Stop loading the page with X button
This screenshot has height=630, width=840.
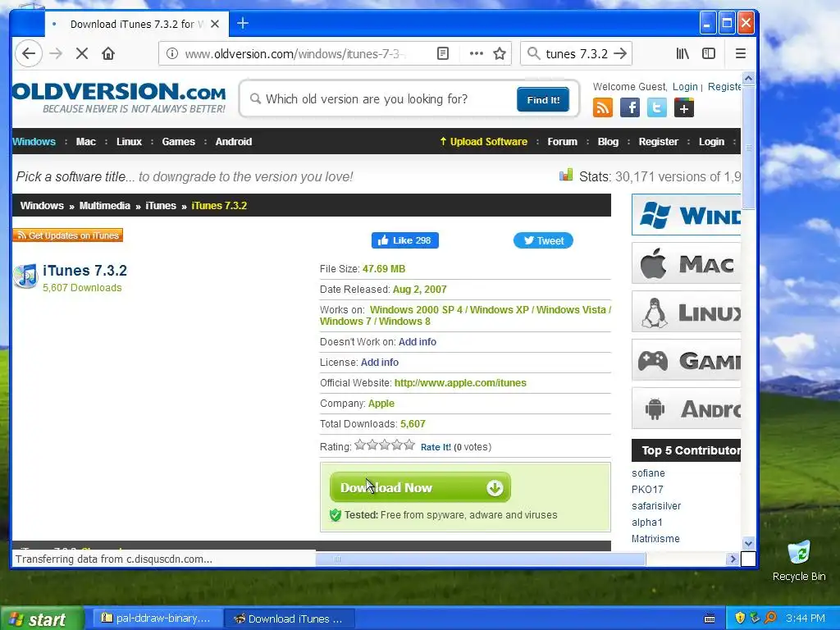pos(82,53)
